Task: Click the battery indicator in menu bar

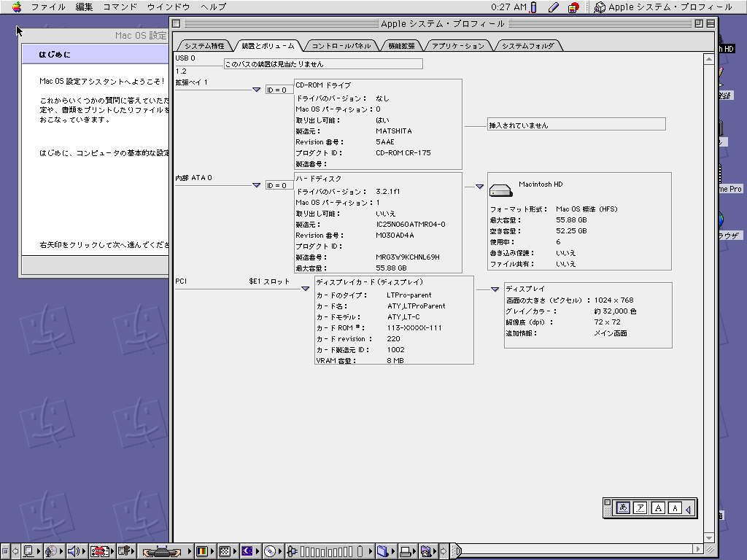Action: [x=533, y=7]
